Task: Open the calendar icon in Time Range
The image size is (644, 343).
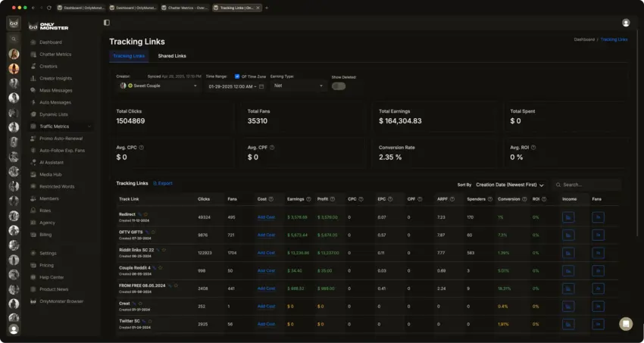Action: pos(261,86)
